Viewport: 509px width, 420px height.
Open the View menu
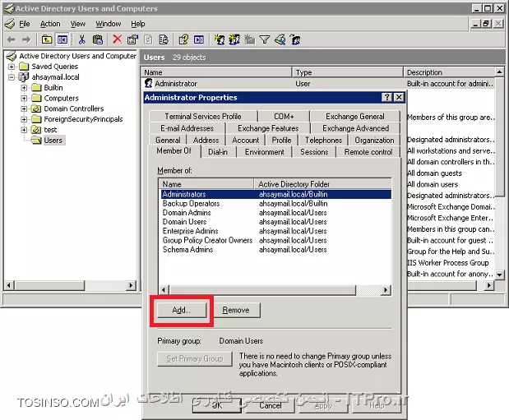[x=78, y=24]
